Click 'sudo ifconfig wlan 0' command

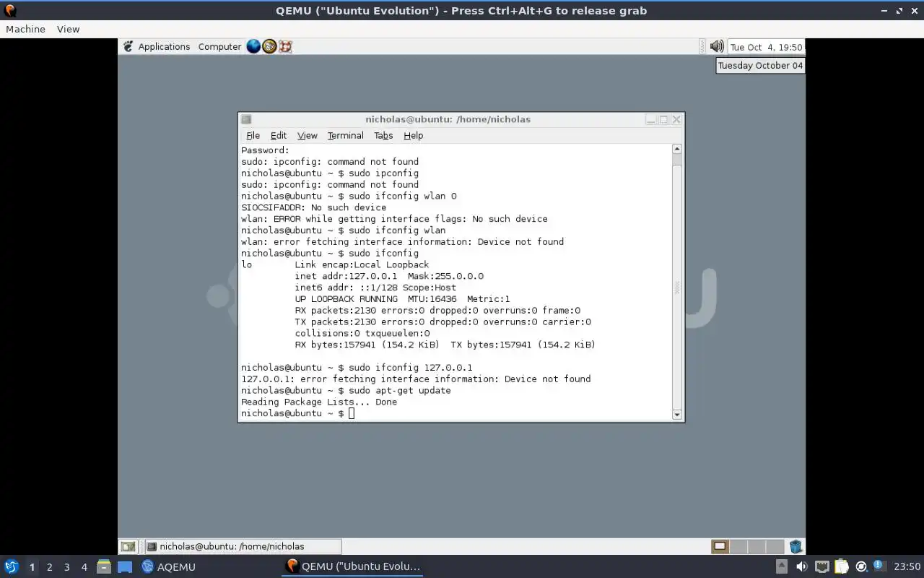point(402,196)
